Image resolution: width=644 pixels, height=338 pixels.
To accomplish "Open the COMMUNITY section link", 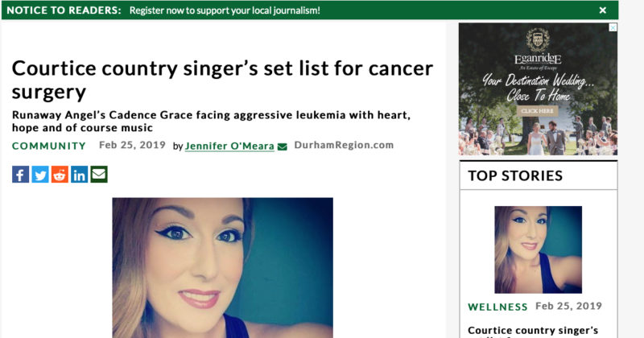I will (x=49, y=146).
